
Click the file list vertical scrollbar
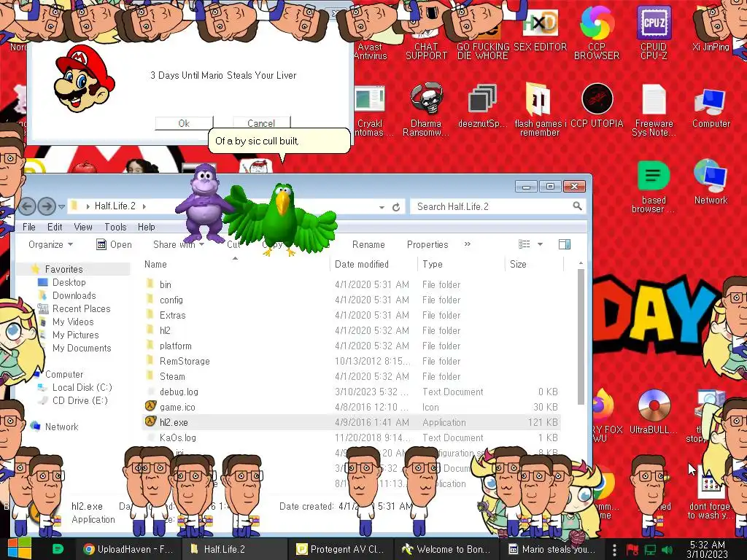tap(581, 336)
